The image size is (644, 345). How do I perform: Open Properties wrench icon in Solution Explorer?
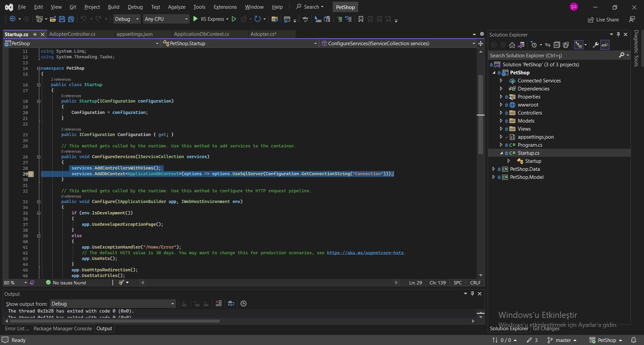596,45
